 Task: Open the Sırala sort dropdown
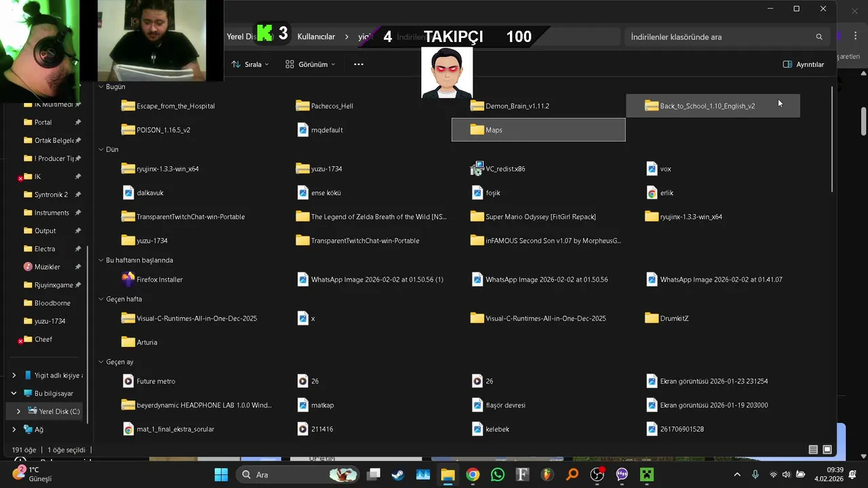[x=250, y=64]
